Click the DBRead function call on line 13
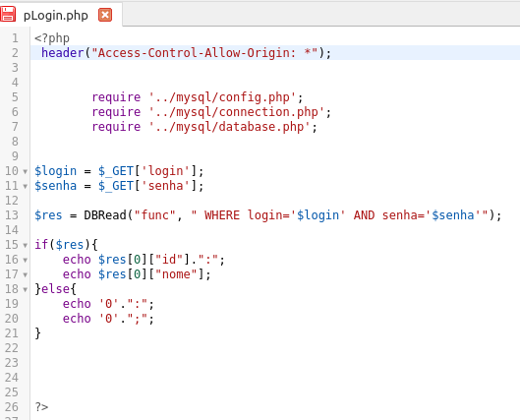The image size is (520, 420). pyautogui.click(x=105, y=215)
